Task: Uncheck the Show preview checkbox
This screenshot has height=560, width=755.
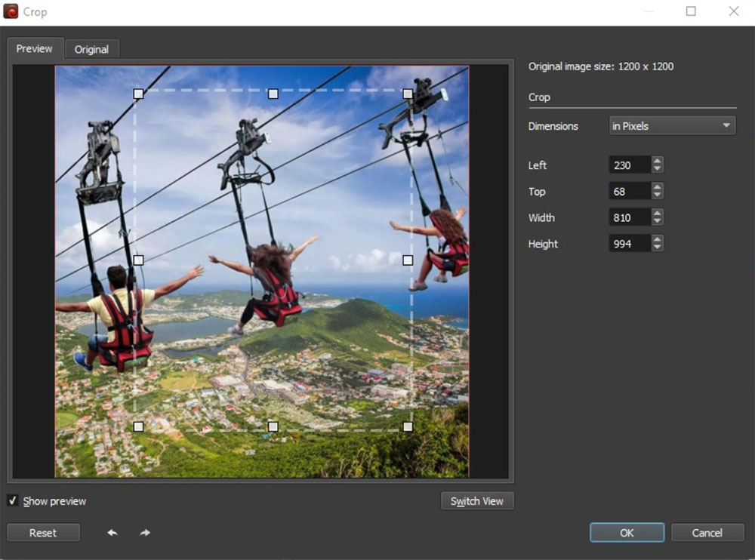Action: pos(13,500)
